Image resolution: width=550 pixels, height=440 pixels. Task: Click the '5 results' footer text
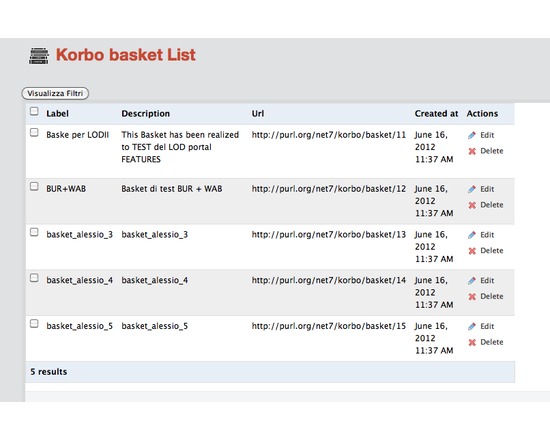(x=48, y=372)
